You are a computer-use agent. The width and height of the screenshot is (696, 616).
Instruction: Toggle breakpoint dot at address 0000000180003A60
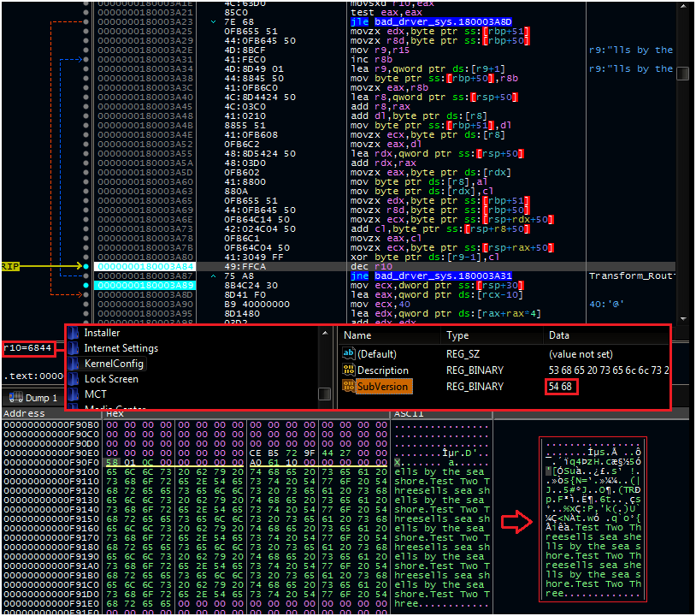point(86,181)
